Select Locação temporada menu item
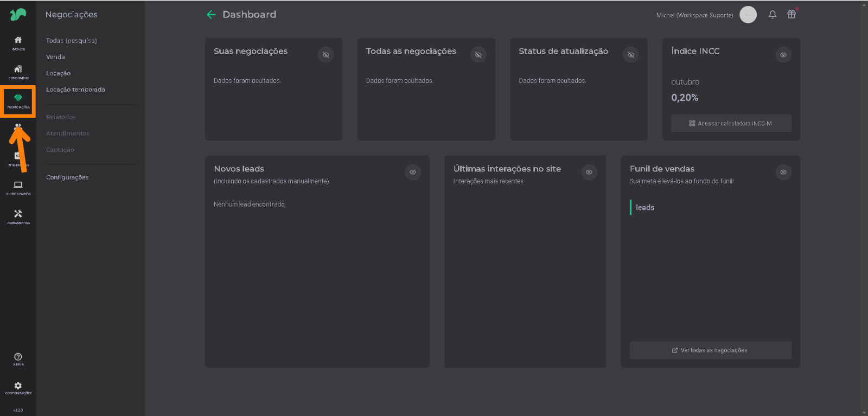The width and height of the screenshot is (868, 416). pyautogui.click(x=75, y=89)
